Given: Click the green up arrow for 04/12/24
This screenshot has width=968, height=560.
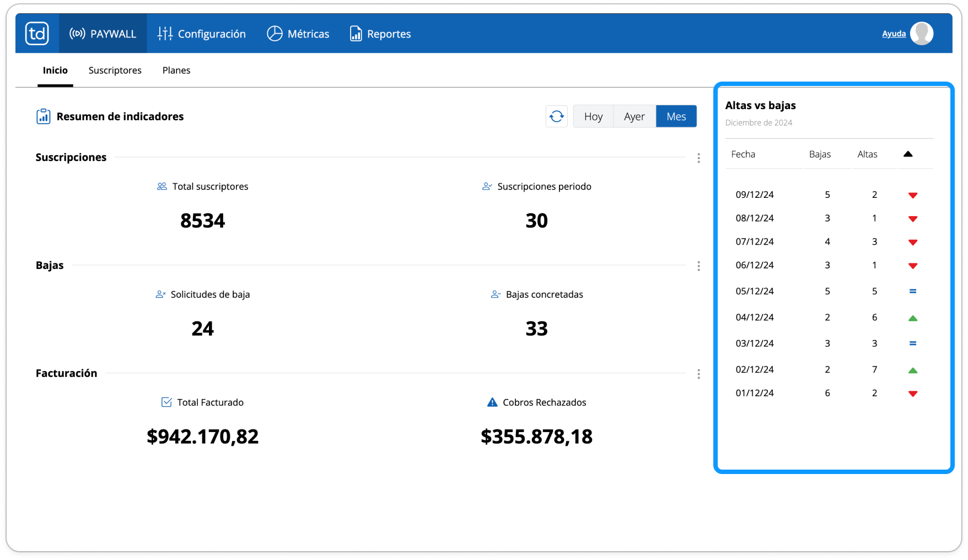Looking at the screenshot, I should [x=913, y=318].
